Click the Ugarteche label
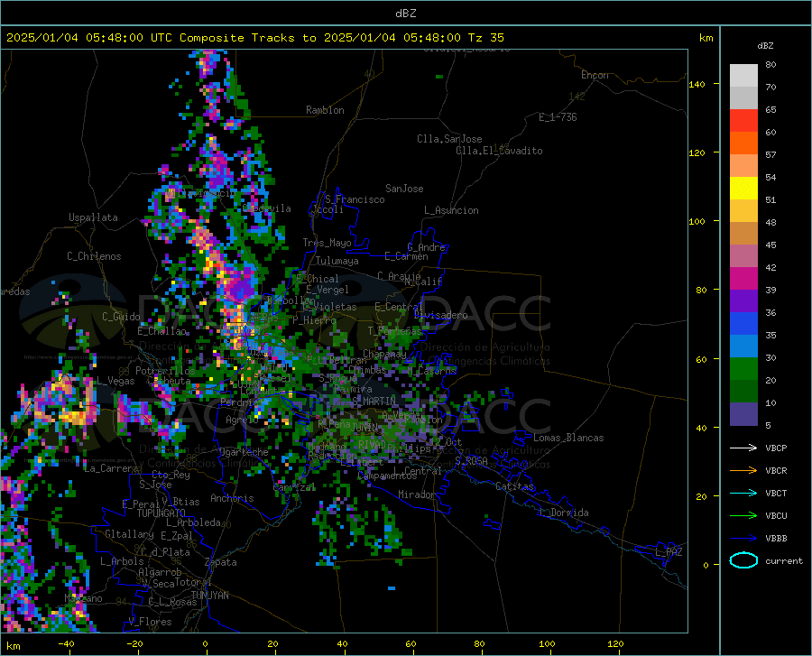The image size is (812, 656). point(244,452)
